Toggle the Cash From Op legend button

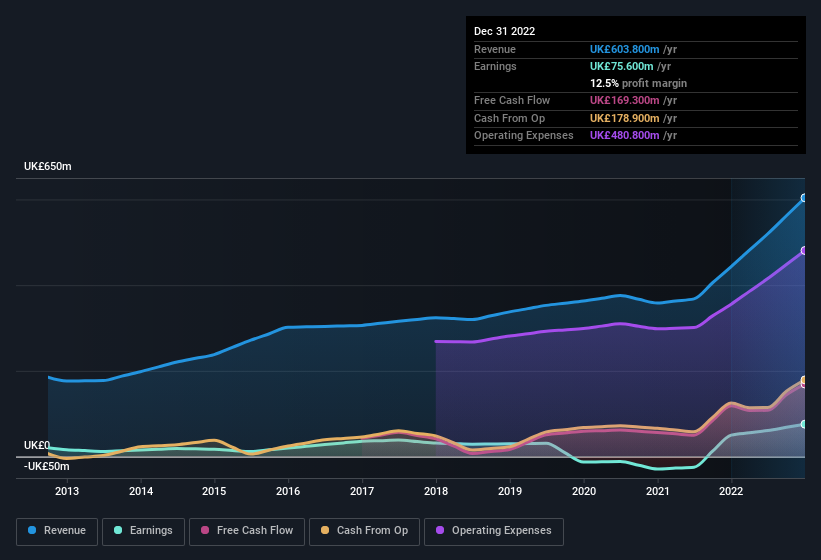coord(364,531)
